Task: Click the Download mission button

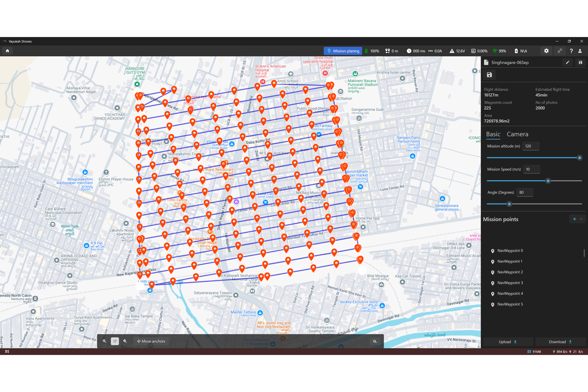Action: pyautogui.click(x=560, y=342)
